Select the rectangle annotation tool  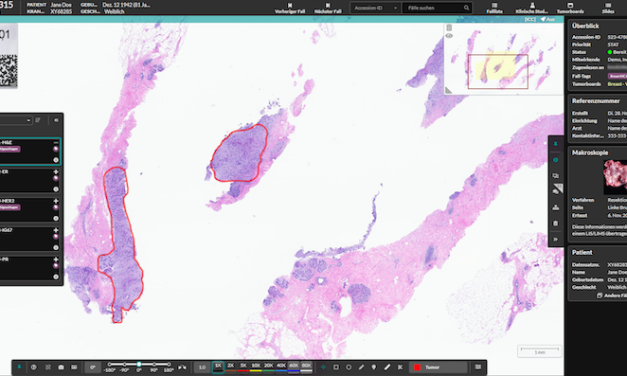pyautogui.click(x=336, y=367)
